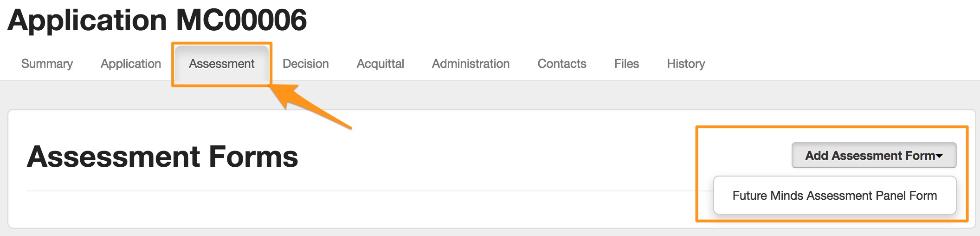Show the Contacts tab
Screen dimensions: 980x236
pyautogui.click(x=561, y=64)
